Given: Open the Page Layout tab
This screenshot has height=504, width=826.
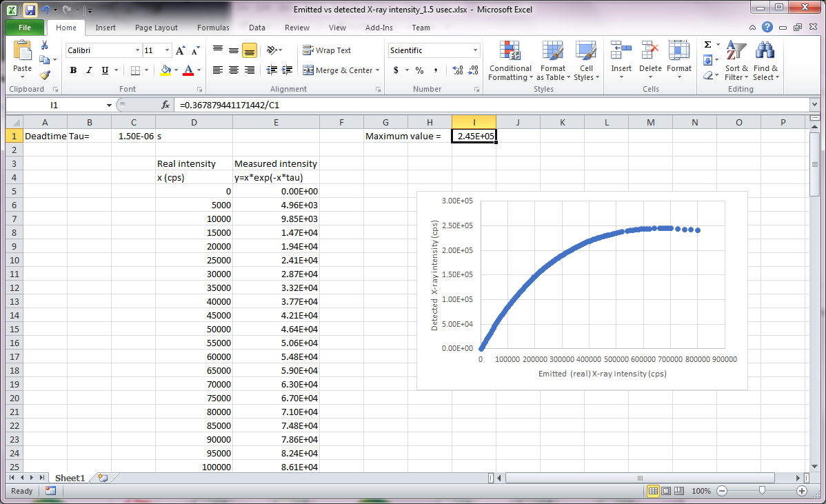Looking at the screenshot, I should [x=156, y=28].
